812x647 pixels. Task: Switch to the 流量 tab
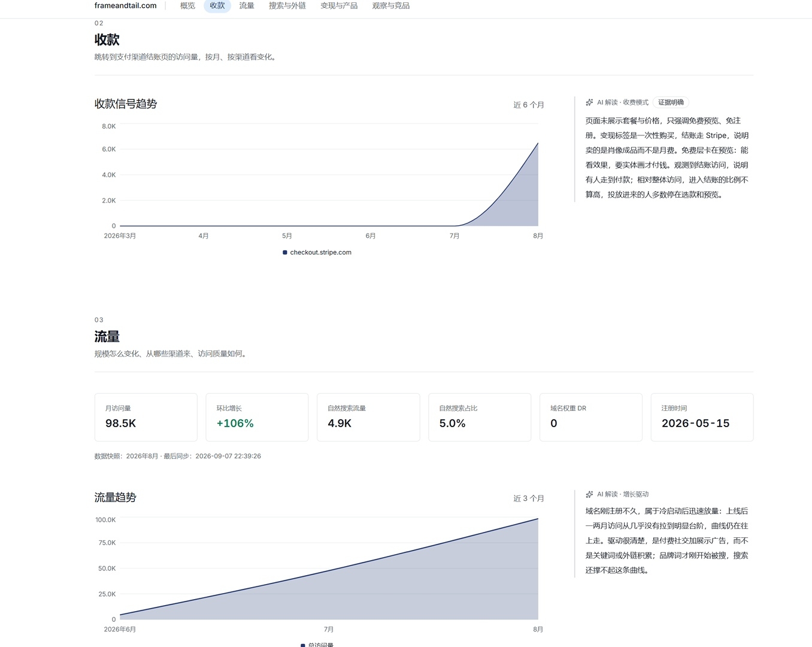coord(247,6)
